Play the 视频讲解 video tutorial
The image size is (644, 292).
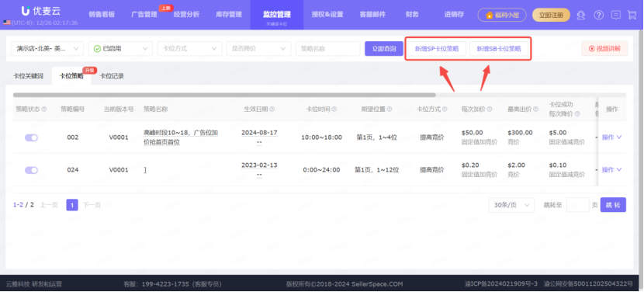pyautogui.click(x=604, y=48)
